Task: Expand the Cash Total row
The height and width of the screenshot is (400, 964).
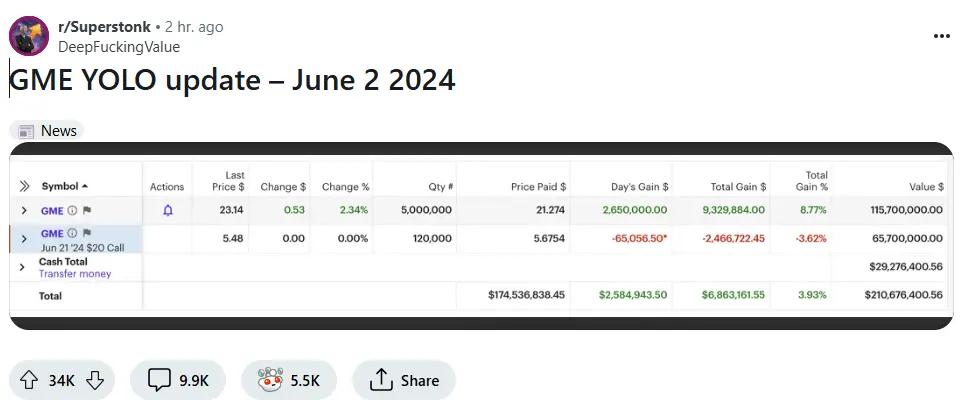Action: (22, 267)
